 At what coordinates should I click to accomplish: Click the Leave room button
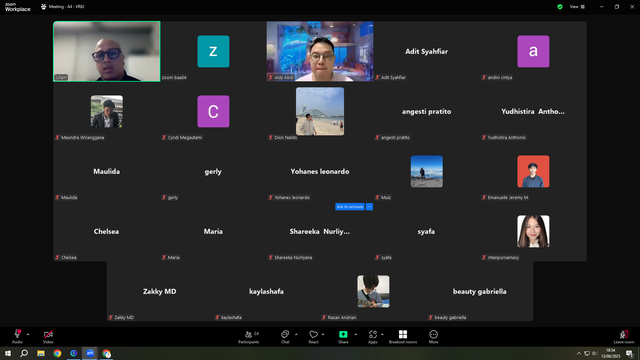pos(624,337)
